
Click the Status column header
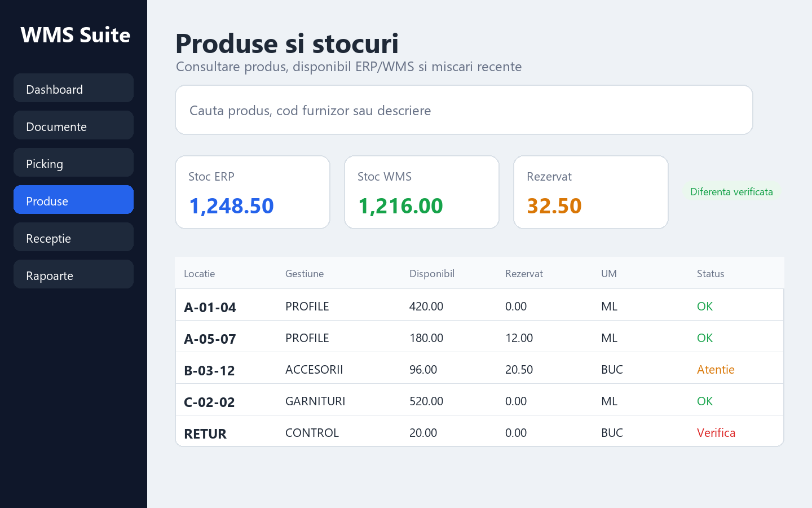tap(710, 274)
